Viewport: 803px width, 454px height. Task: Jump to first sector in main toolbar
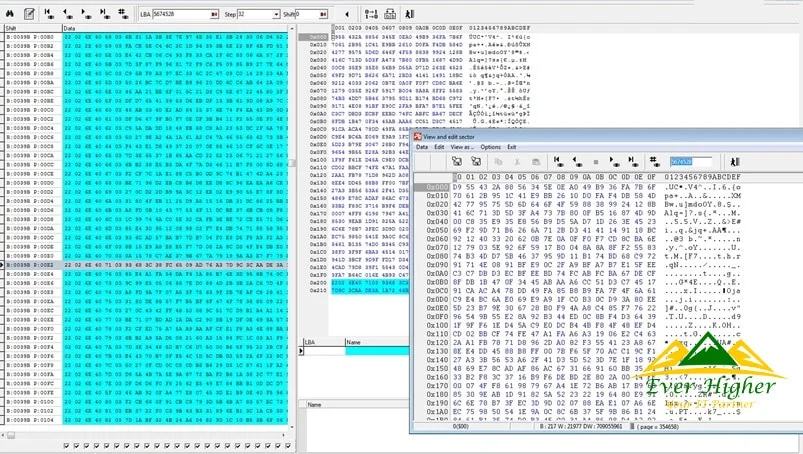point(49,14)
